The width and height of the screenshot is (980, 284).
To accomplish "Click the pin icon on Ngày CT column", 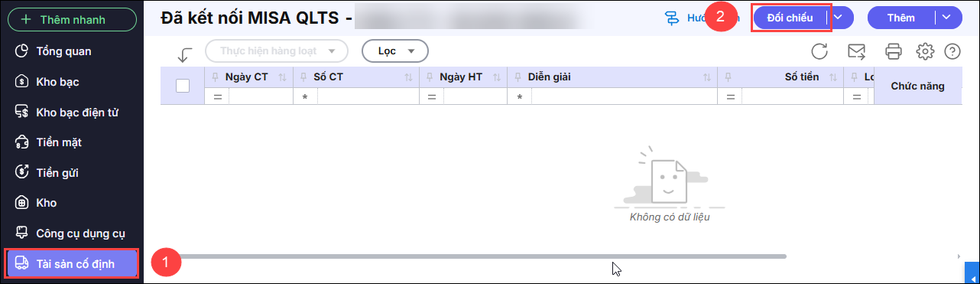I will 215,77.
